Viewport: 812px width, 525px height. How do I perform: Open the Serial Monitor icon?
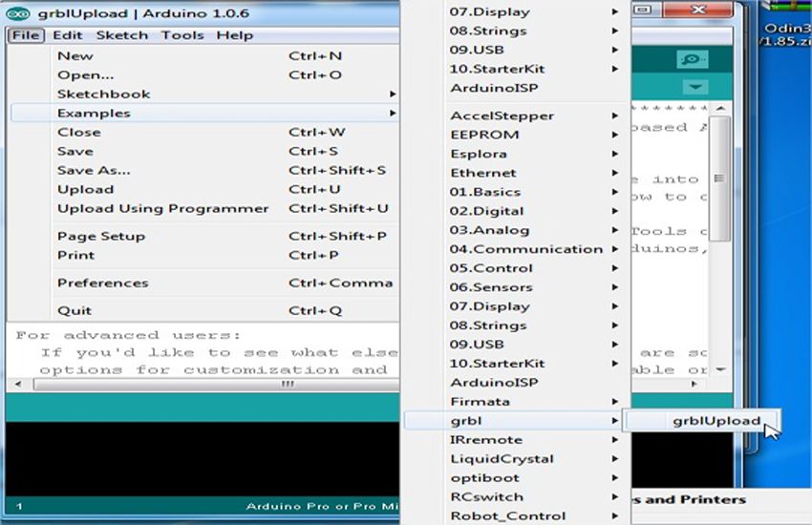pos(692,59)
